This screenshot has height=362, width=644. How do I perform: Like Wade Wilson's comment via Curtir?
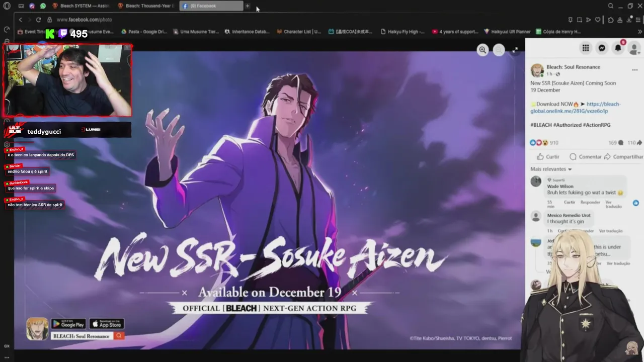click(x=570, y=202)
